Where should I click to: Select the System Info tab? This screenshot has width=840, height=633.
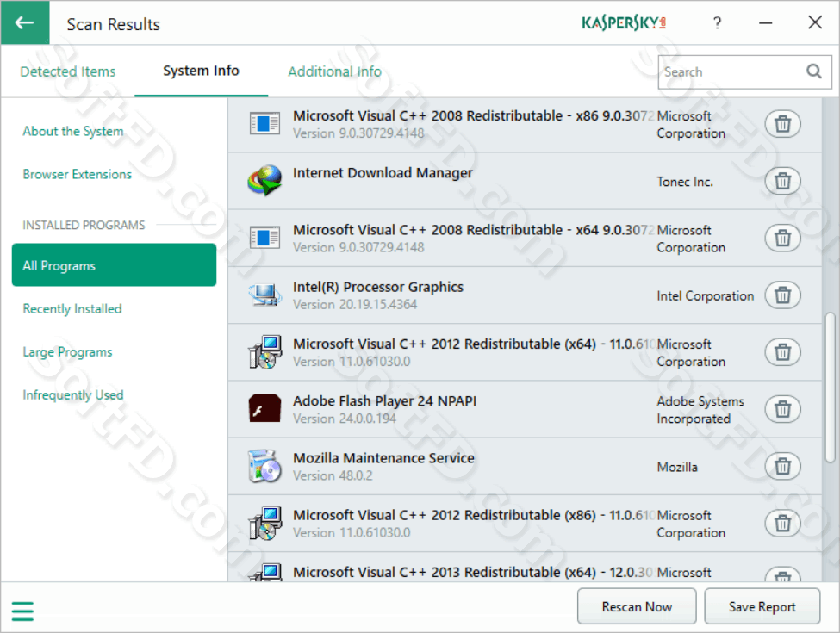[x=201, y=71]
